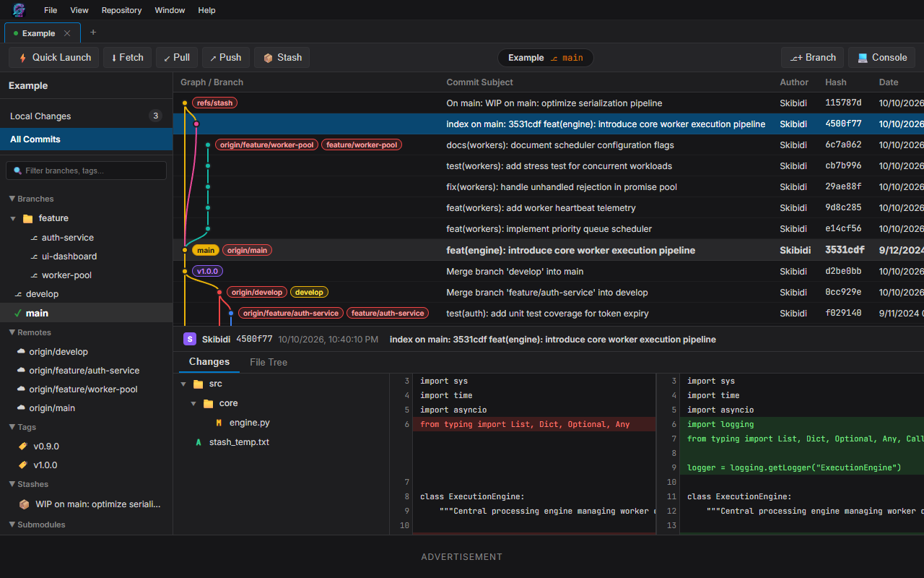Click the Pull button
Screen dimensions: 924x578
click(177, 58)
